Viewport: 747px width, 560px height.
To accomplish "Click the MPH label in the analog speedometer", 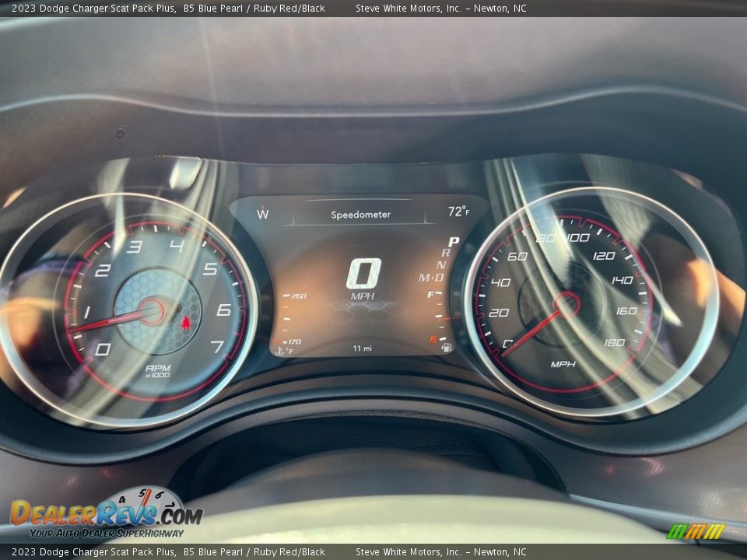I will pyautogui.click(x=563, y=364).
